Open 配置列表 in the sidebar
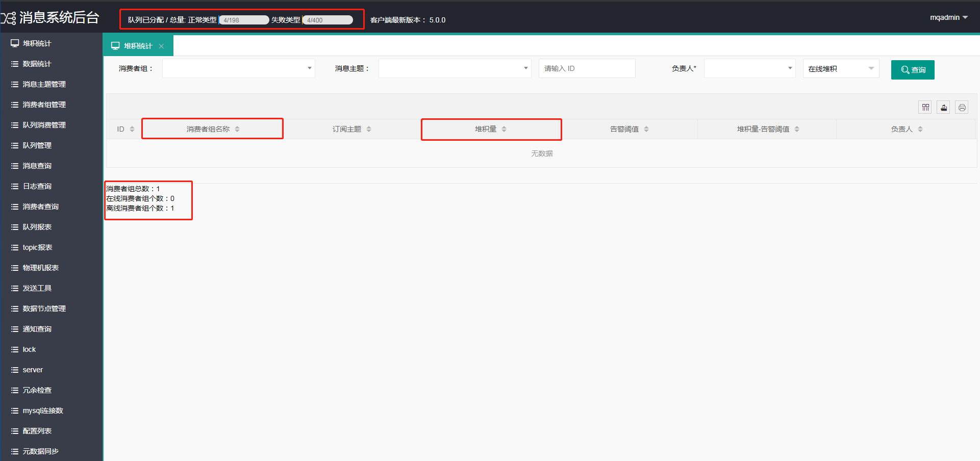Image resolution: width=980 pixels, height=461 pixels. (x=51, y=431)
